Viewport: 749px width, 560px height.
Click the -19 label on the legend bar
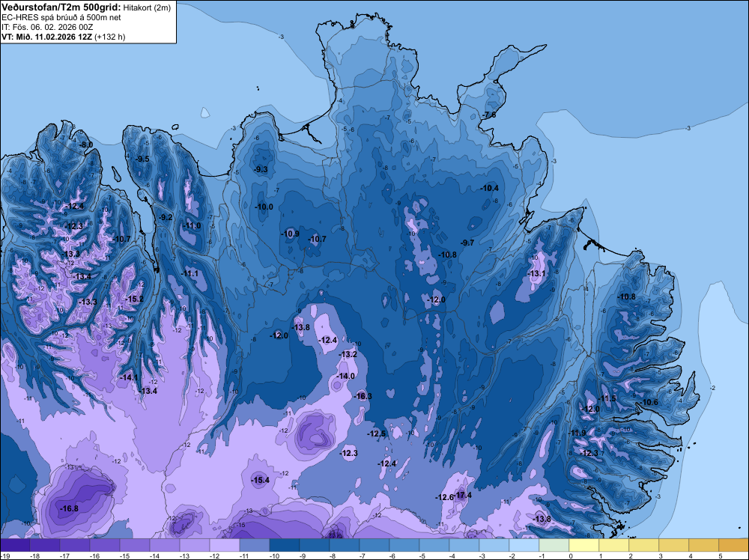(x=4, y=556)
